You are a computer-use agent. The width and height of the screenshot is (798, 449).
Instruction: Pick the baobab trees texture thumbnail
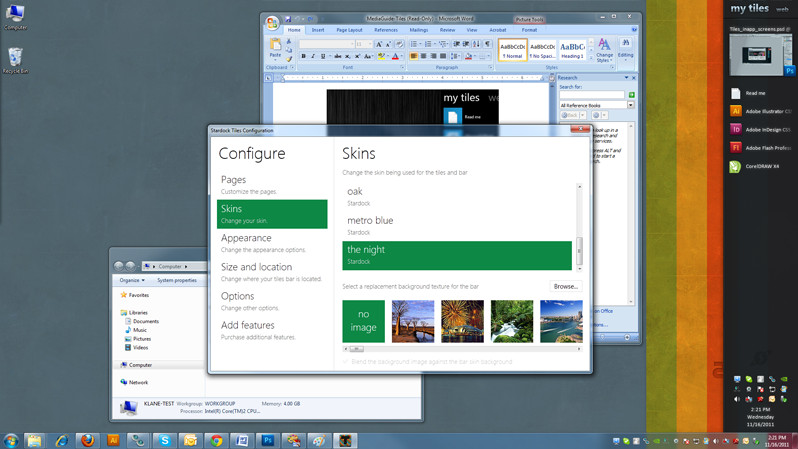(413, 321)
